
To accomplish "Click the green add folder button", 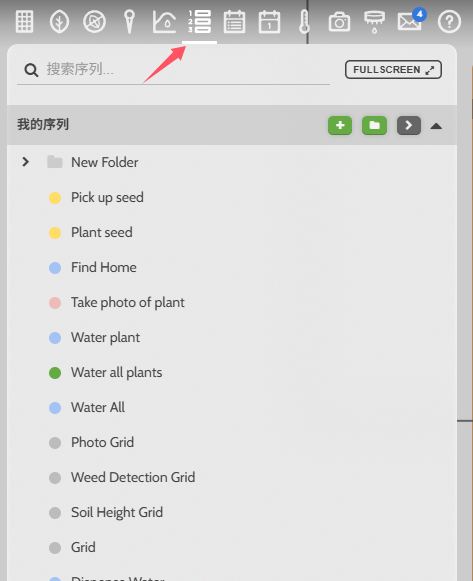I will tap(374, 125).
